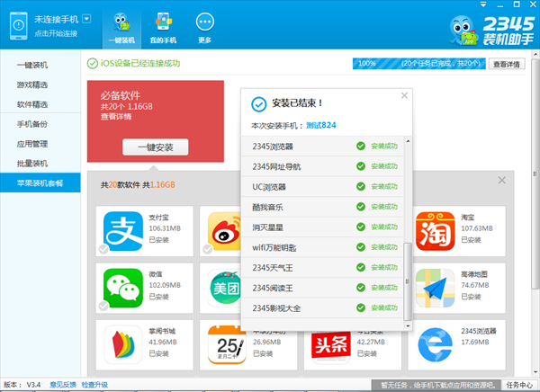Viewport: 540px width, 392px height.
Task: Close the 安装已结束 popup
Action: pyautogui.click(x=404, y=95)
